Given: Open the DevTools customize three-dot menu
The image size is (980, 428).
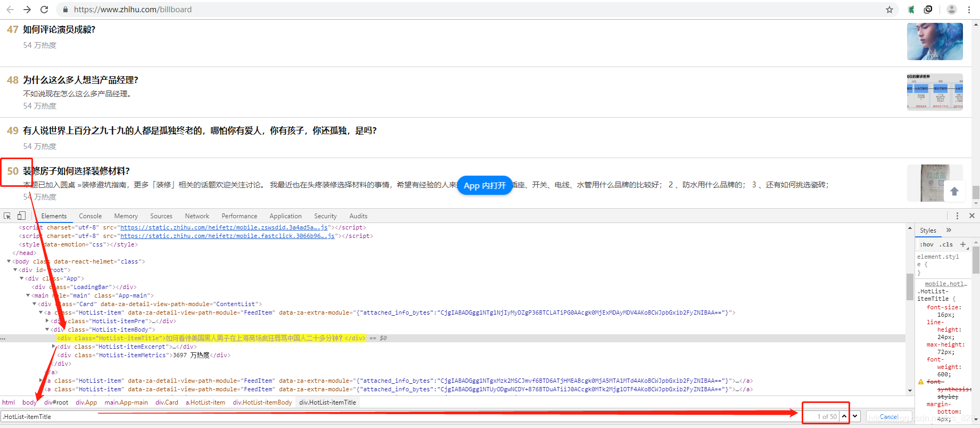Looking at the screenshot, I should pos(957,216).
